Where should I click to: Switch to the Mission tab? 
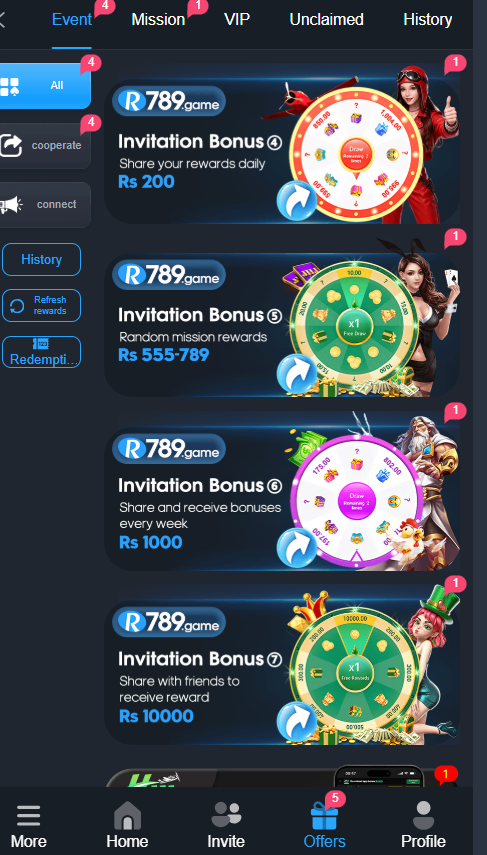click(x=158, y=20)
